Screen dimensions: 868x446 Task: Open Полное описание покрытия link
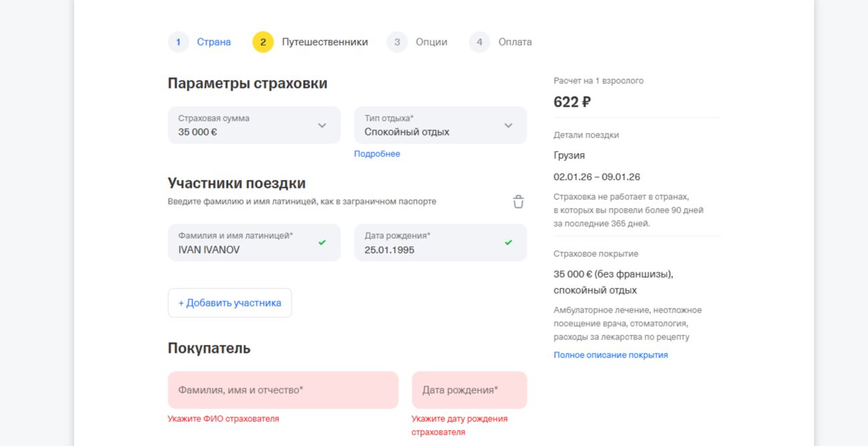click(611, 355)
